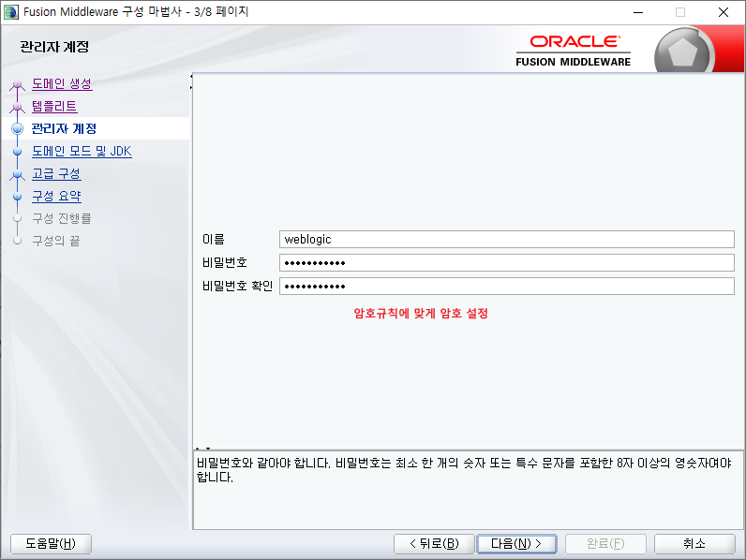Click the Oracle Fusion Middleware logo

click(x=574, y=51)
